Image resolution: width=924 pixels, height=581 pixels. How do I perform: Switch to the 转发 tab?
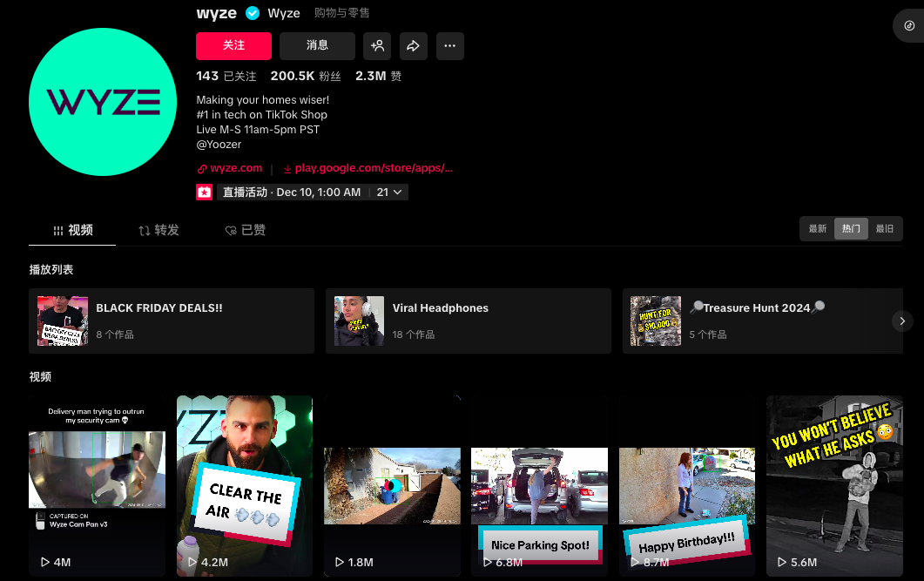158,229
